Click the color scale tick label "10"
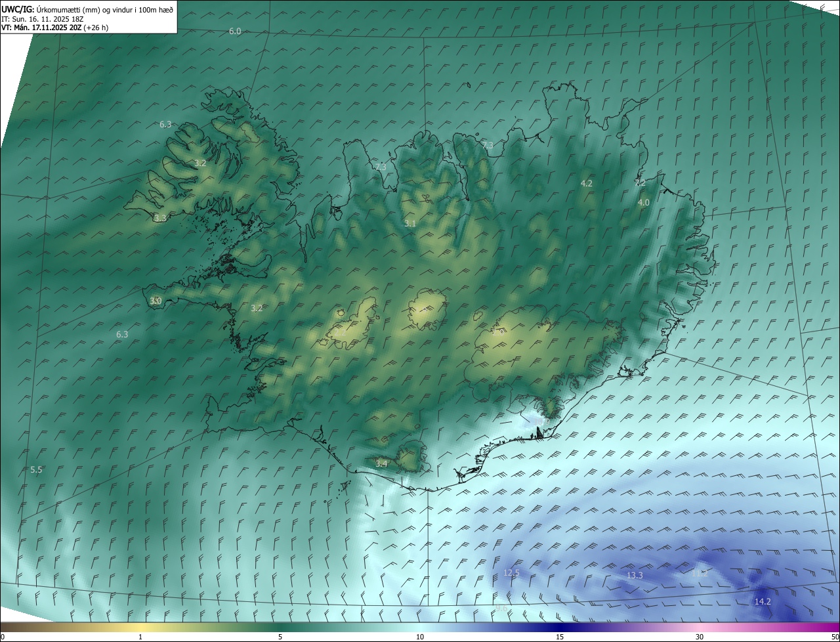This screenshot has height=642, width=840. (420, 637)
